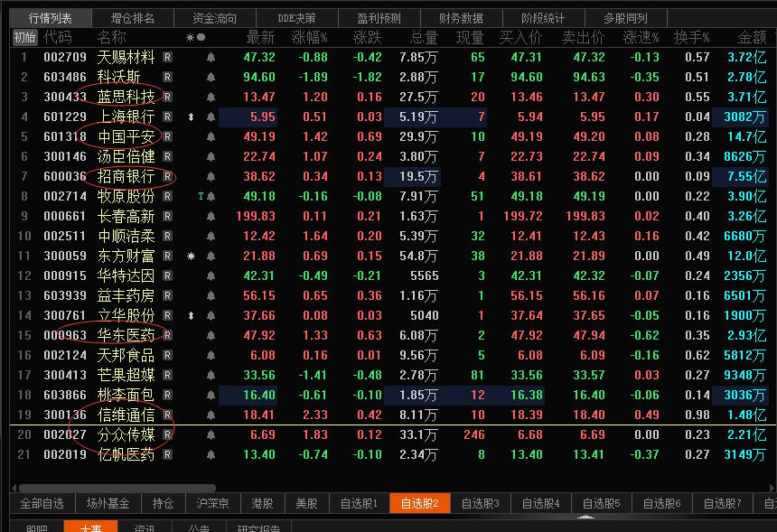Switch to the 自选股1 tab
Screen dimensions: 777x532
click(359, 504)
